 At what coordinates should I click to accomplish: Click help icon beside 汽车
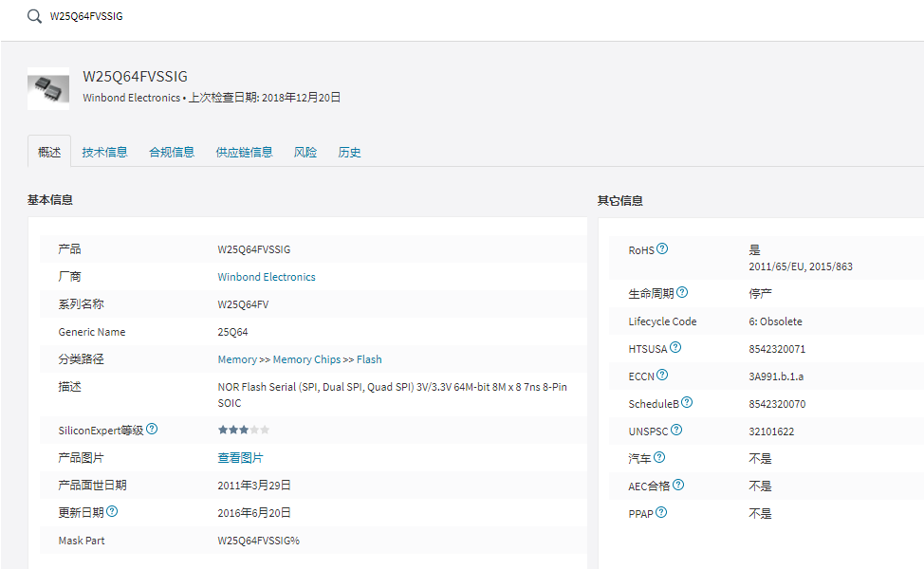coord(659,457)
